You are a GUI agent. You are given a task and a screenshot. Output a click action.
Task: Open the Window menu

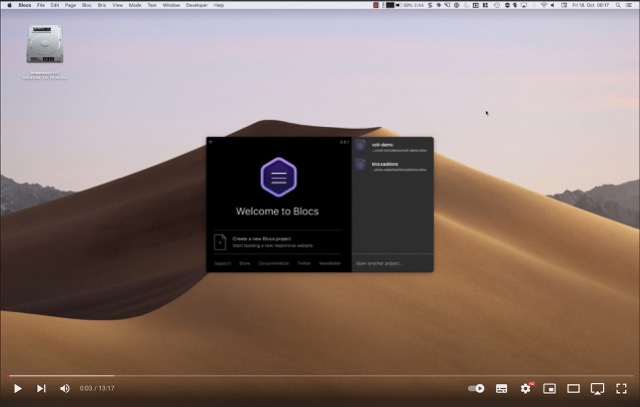(171, 5)
